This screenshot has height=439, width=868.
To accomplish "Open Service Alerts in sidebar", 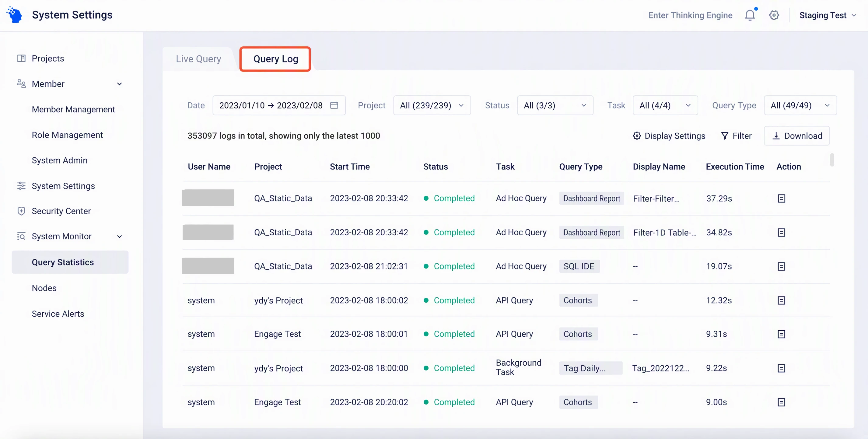I will [58, 314].
